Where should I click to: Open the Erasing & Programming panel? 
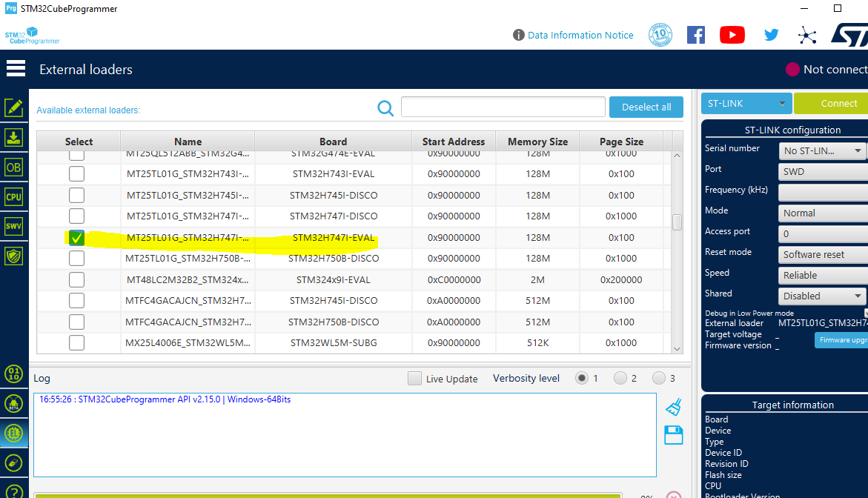click(15, 137)
